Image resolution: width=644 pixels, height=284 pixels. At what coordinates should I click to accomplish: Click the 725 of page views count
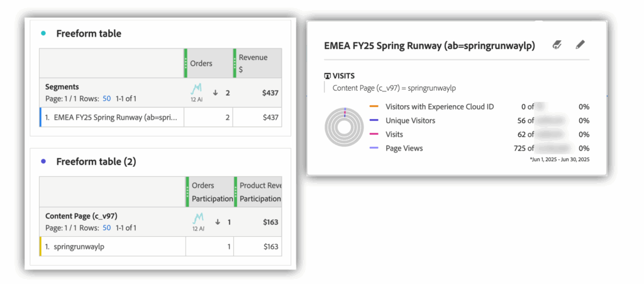click(x=524, y=148)
